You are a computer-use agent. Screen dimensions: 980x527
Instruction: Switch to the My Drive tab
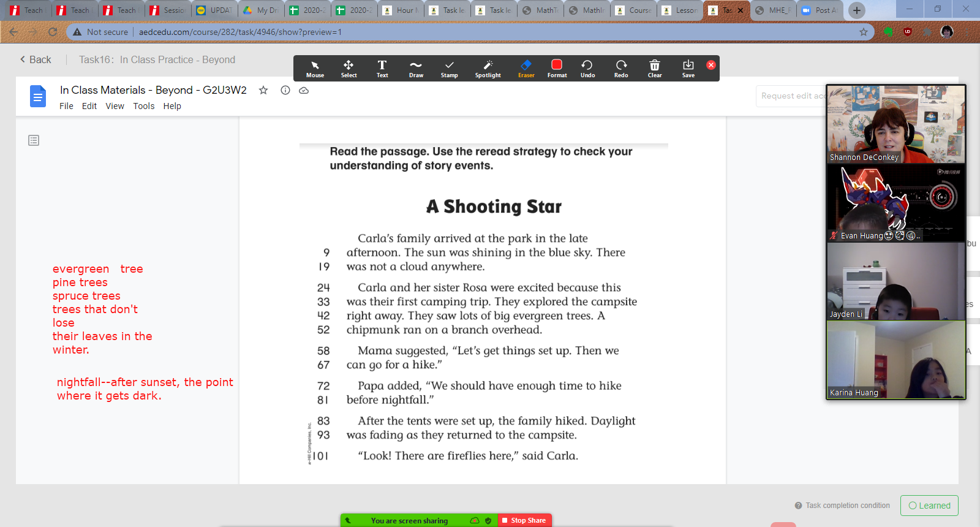[x=262, y=10]
